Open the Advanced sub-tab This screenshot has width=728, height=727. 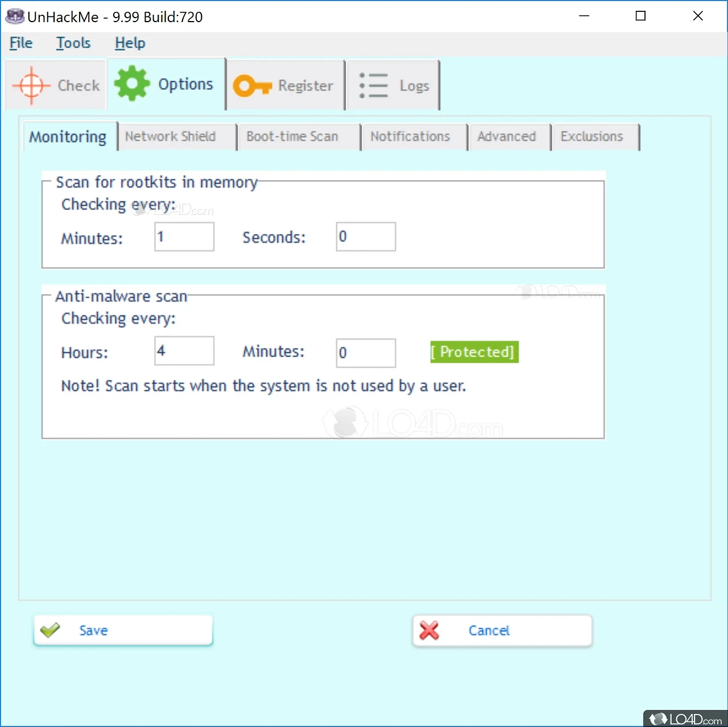pyautogui.click(x=510, y=137)
